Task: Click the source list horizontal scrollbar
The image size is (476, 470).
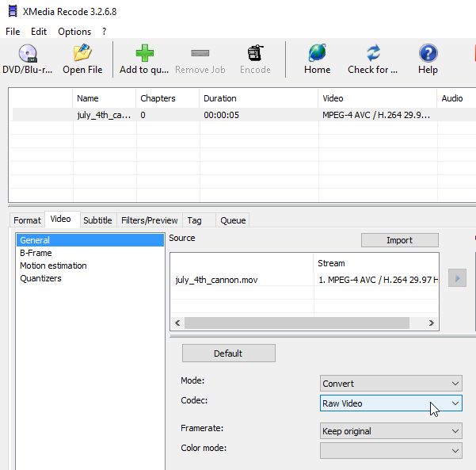Action: point(297,323)
